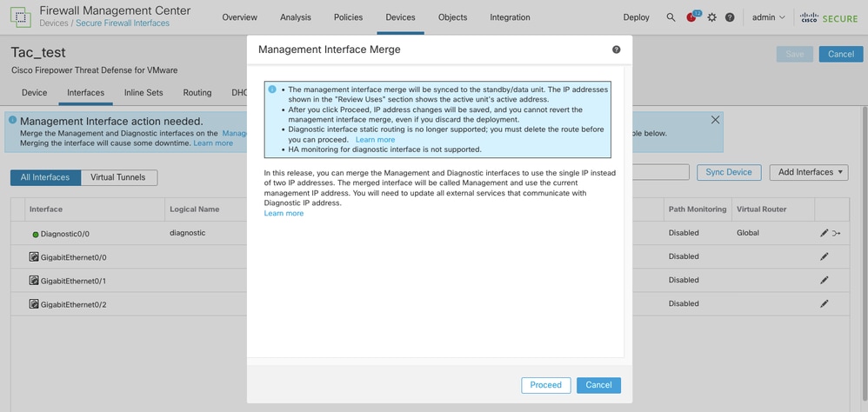Screen dimensions: 868x412
Task: Click the Virtual Router column header
Action: pos(761,209)
